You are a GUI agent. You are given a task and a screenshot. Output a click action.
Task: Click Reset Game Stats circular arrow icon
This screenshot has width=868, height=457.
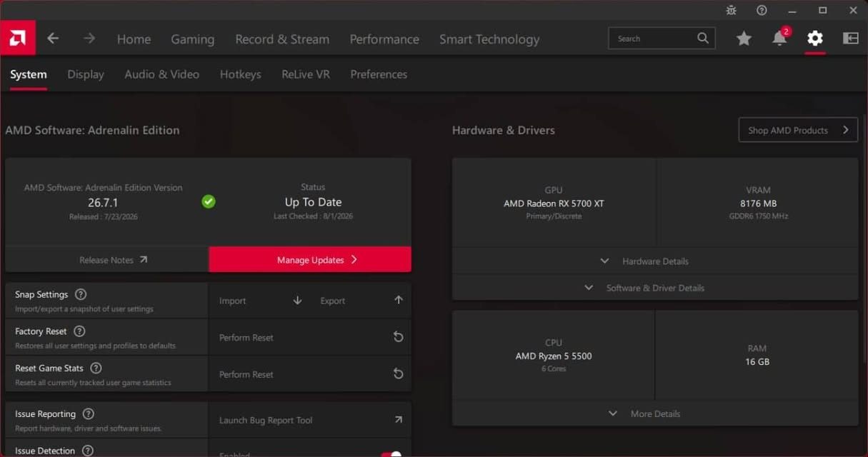(399, 373)
